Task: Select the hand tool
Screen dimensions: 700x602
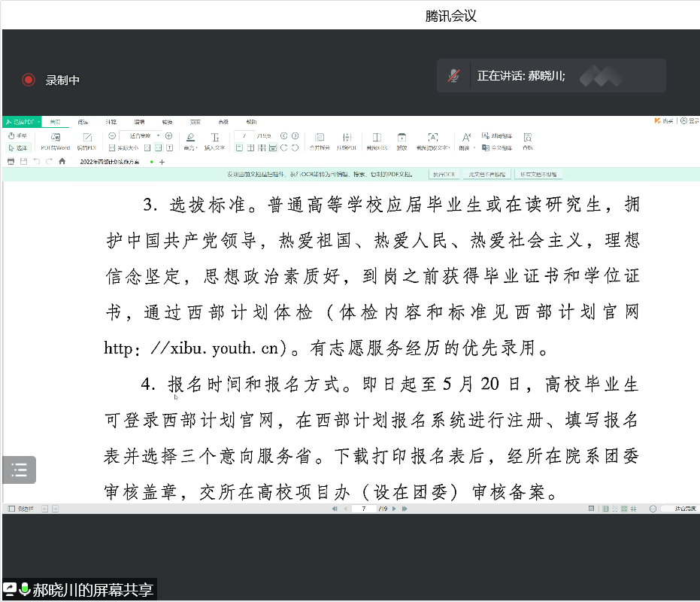Action: pos(17,135)
